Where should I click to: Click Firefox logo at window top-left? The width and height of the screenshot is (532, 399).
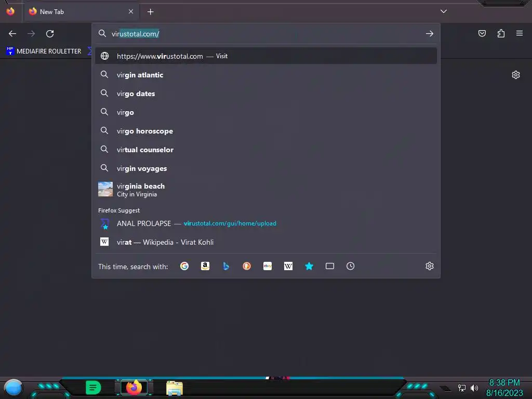pos(10,11)
